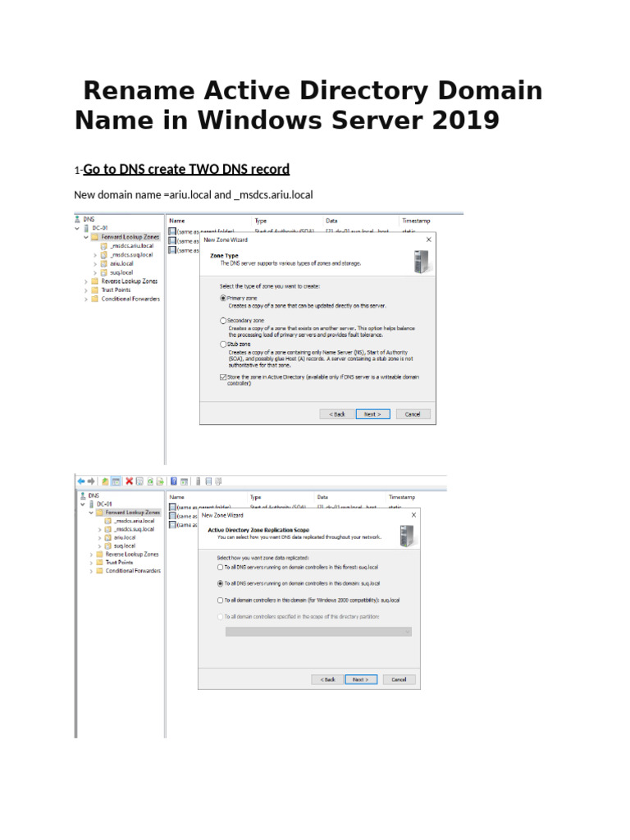
Task: Click Back in the Zone Type wizard
Action: (x=337, y=414)
